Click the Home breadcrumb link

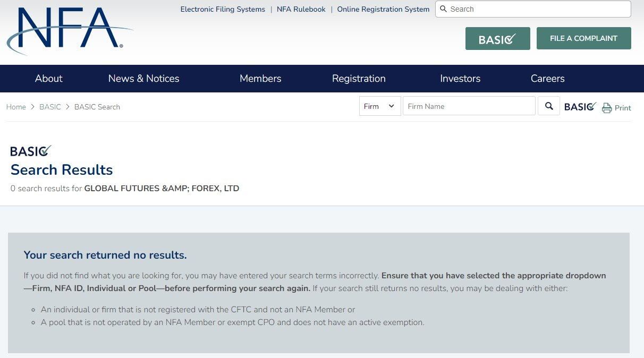16,107
